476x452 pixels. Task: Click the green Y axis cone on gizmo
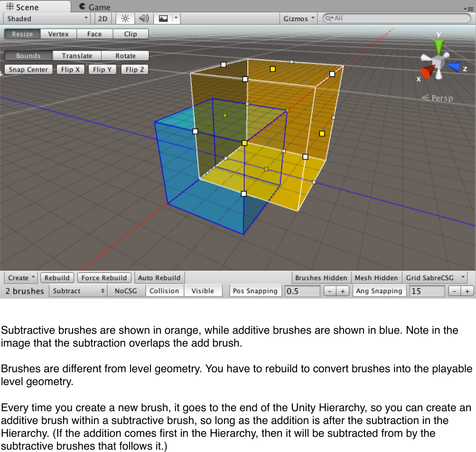tap(439, 46)
